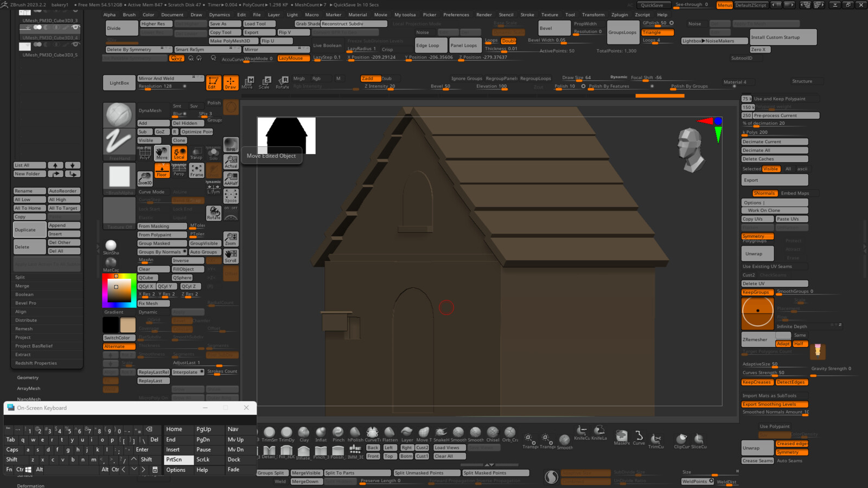The image size is (868, 488).
Task: Toggle LazyMouse option
Action: (293, 58)
